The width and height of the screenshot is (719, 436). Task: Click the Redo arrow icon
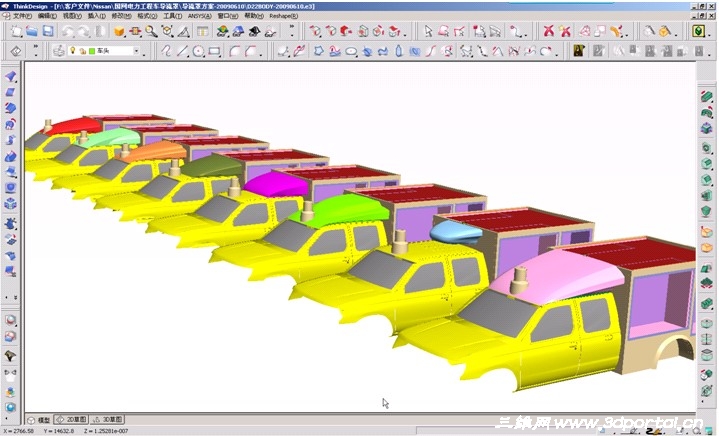pyautogui.click(x=83, y=31)
